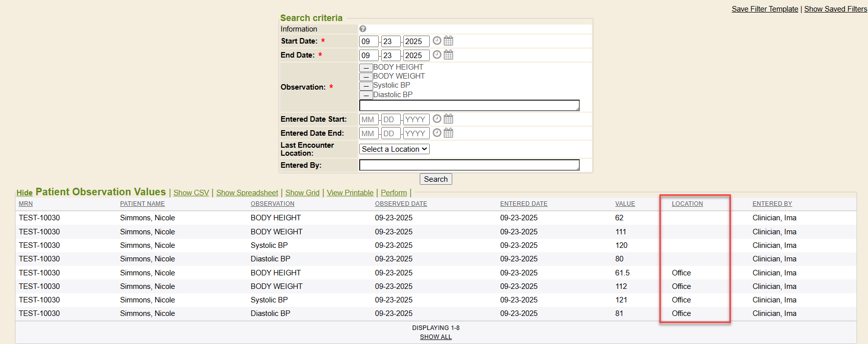Remove BODY HEIGHT from the observation list
868x344 pixels.
(366, 68)
